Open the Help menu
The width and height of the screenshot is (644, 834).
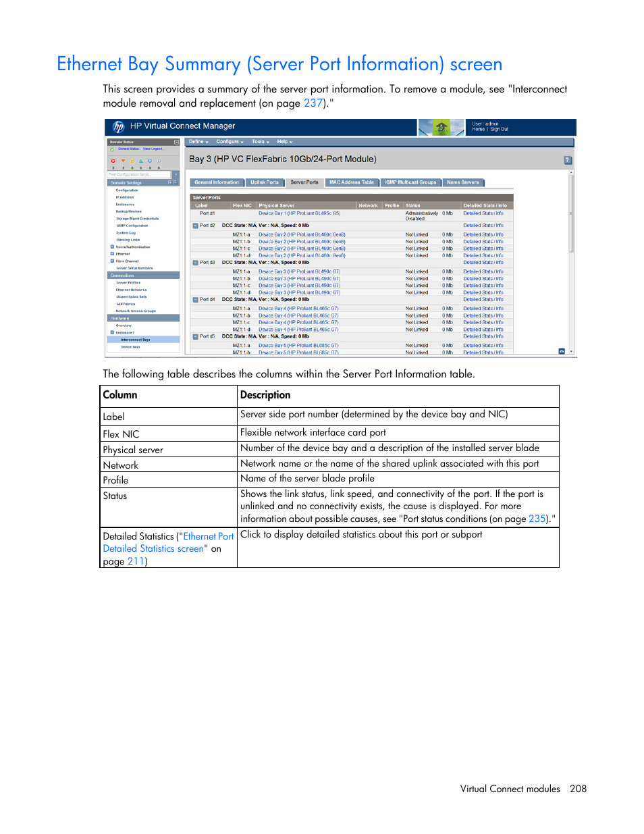(x=284, y=142)
